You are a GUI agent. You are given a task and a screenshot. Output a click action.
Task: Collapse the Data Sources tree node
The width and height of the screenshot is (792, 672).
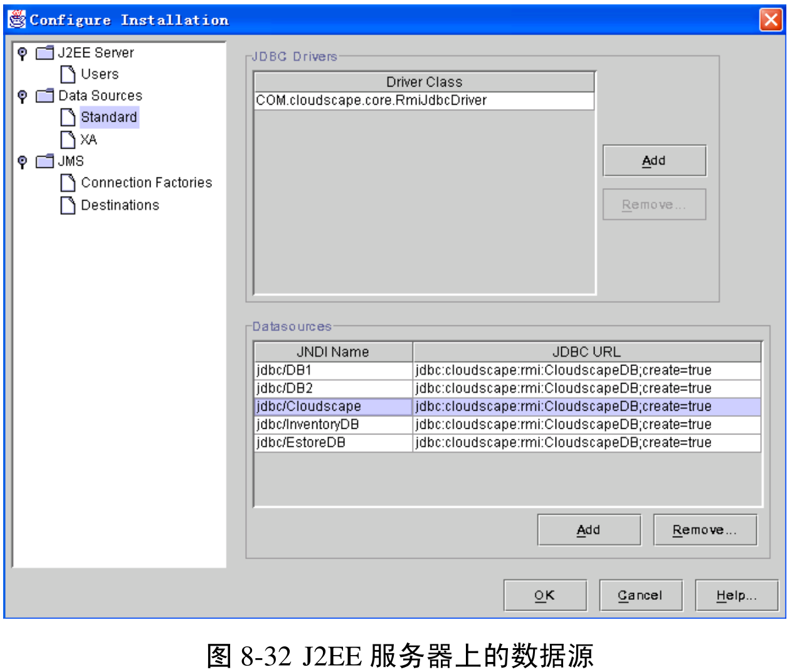point(23,96)
